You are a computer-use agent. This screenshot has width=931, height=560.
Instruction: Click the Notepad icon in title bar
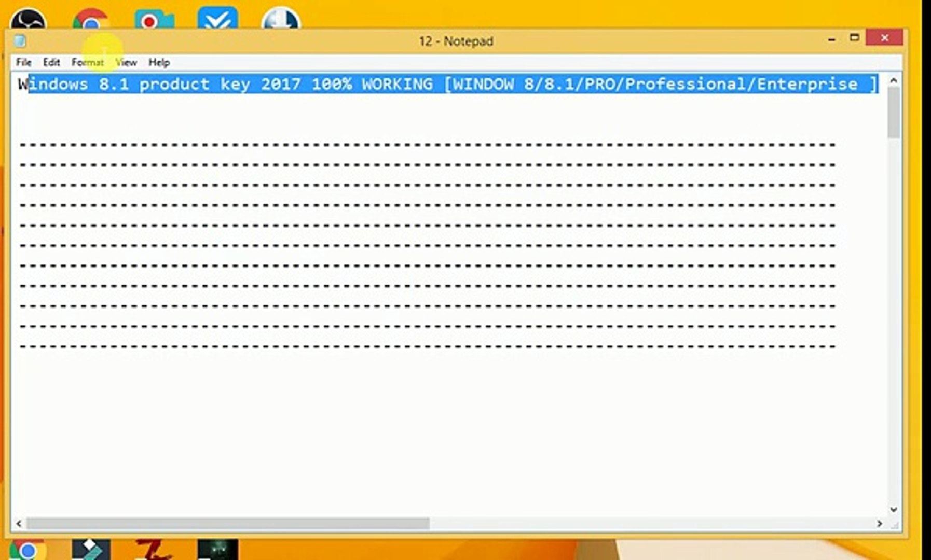click(20, 40)
